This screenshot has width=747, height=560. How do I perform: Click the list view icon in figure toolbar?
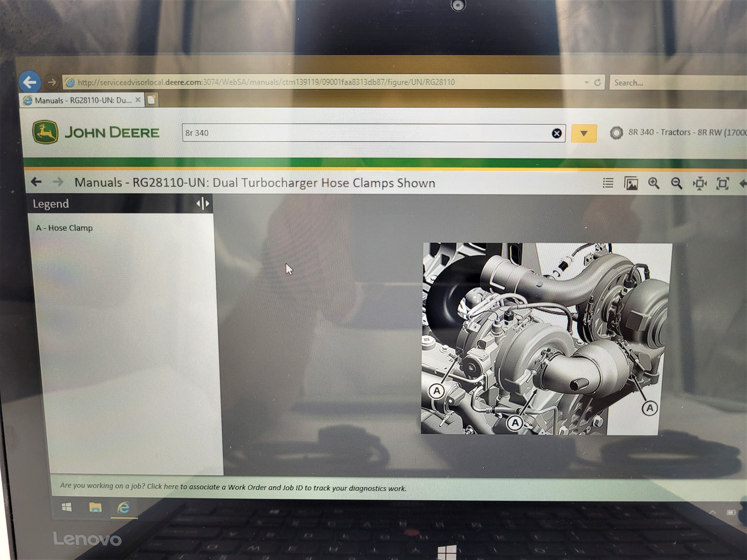pos(608,183)
